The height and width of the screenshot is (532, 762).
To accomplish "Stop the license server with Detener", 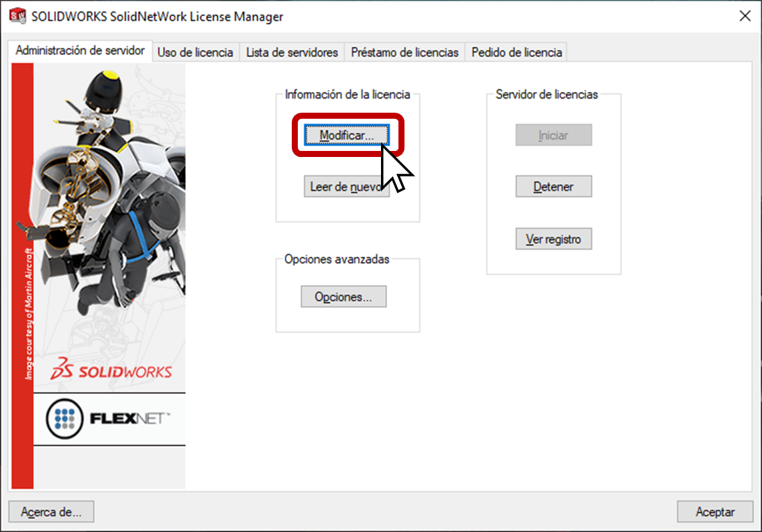I will [553, 187].
